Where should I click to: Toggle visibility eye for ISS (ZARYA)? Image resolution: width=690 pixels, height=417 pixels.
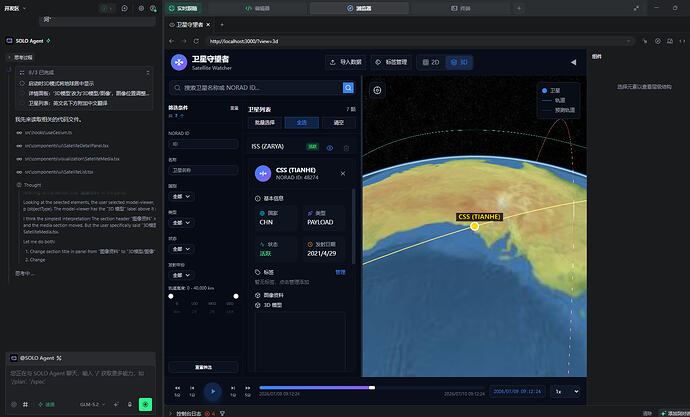[330, 148]
